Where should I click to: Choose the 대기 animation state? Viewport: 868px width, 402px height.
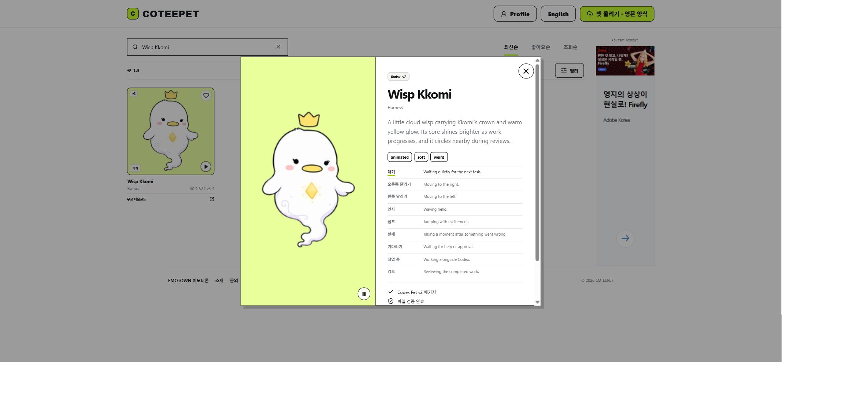[x=455, y=172]
